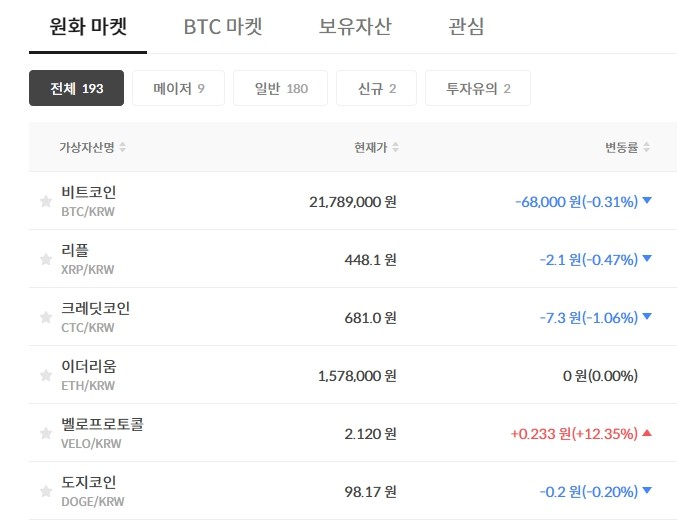The image size is (677, 525).
Task: Mark Ethereum ETH/KRW as favorite
Action: [45, 376]
